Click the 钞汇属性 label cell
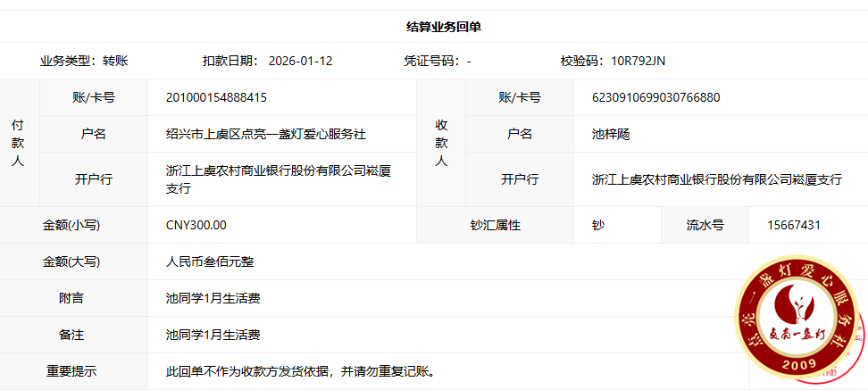Viewport: 868px width, 390px height. coord(495,225)
